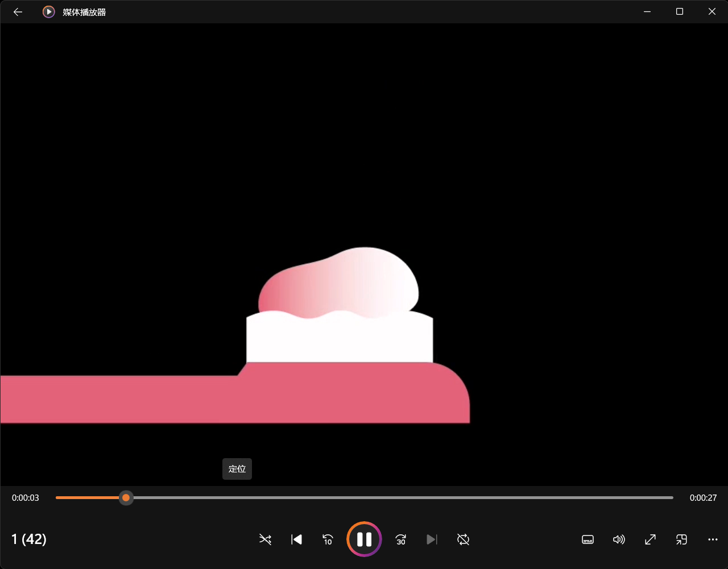This screenshot has width=728, height=569.
Task: Toggle shuffle playback
Action: click(265, 539)
